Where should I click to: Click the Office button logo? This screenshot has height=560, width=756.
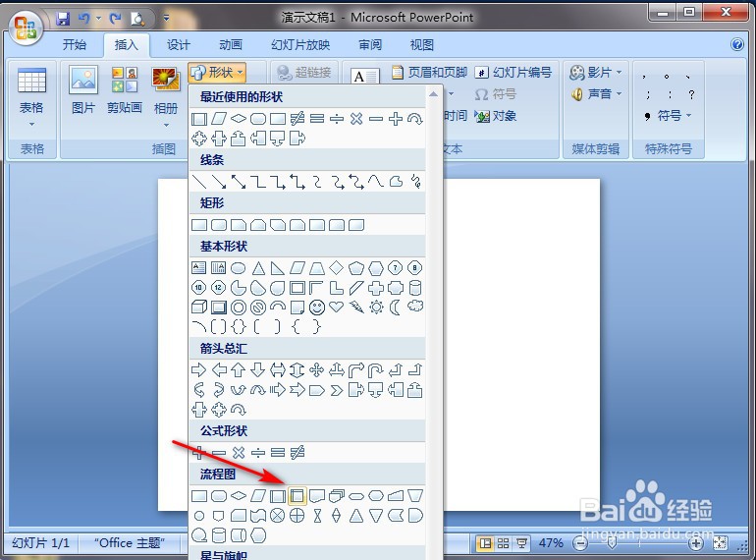(x=26, y=28)
